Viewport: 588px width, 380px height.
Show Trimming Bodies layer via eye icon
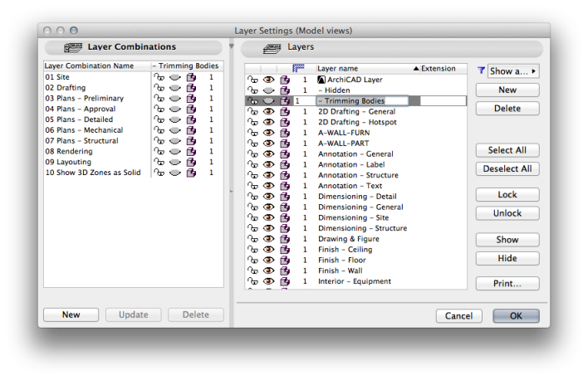tap(268, 101)
